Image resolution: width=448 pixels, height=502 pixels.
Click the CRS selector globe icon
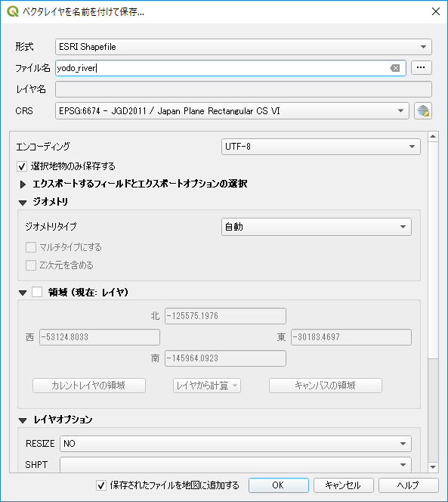423,111
